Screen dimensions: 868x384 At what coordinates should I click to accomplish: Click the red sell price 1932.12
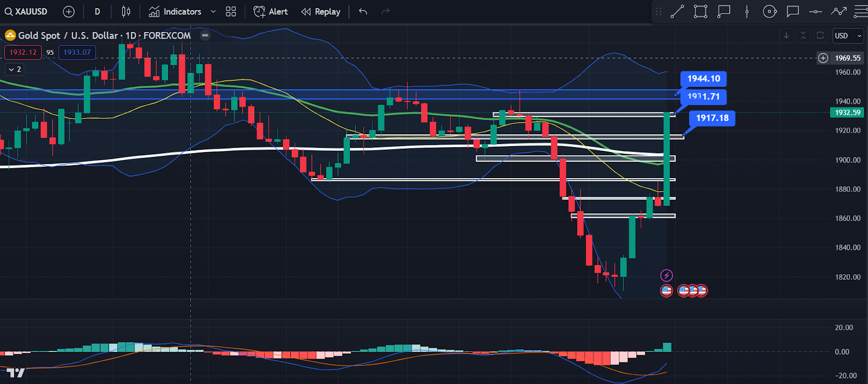(x=23, y=53)
